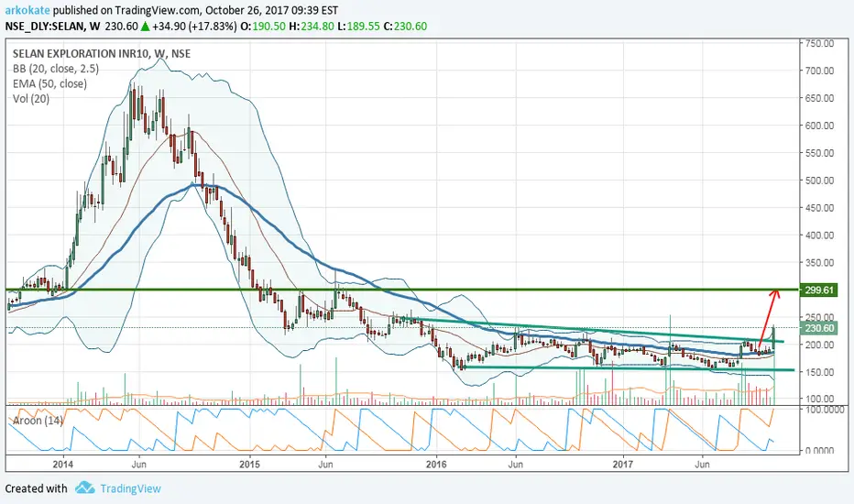Image resolution: width=854 pixels, height=504 pixels.
Task: Click the BB (20, close, 2.5) indicator label
Action: (56, 69)
